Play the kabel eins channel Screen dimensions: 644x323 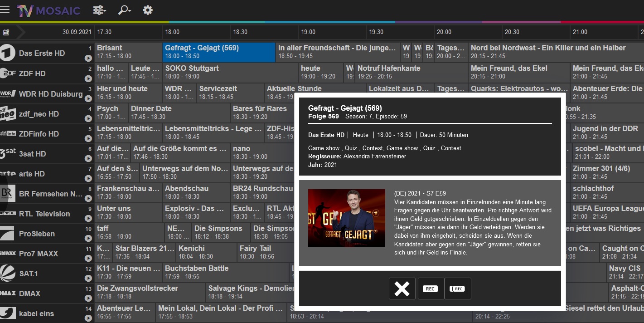point(88,318)
